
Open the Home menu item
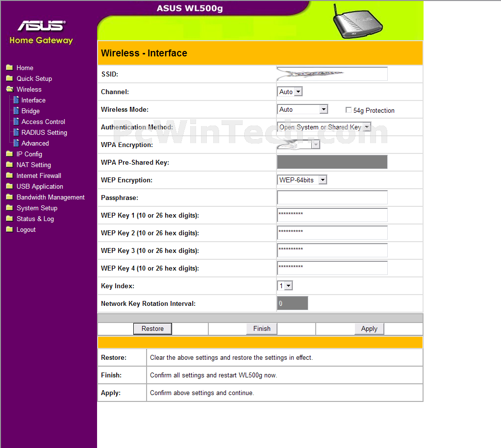pos(25,68)
